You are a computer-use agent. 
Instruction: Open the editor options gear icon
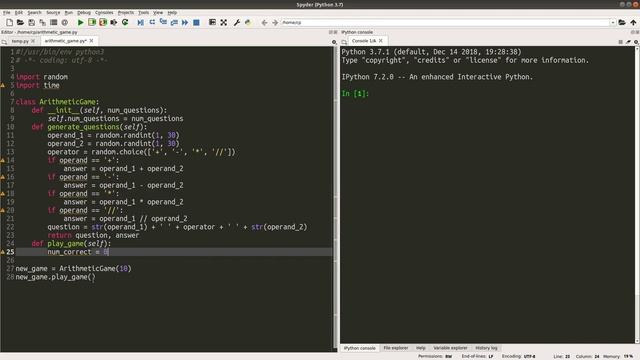(334, 42)
